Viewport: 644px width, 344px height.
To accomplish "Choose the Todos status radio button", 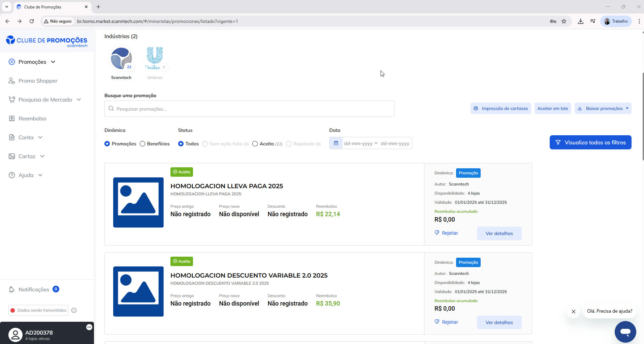I will tap(181, 144).
